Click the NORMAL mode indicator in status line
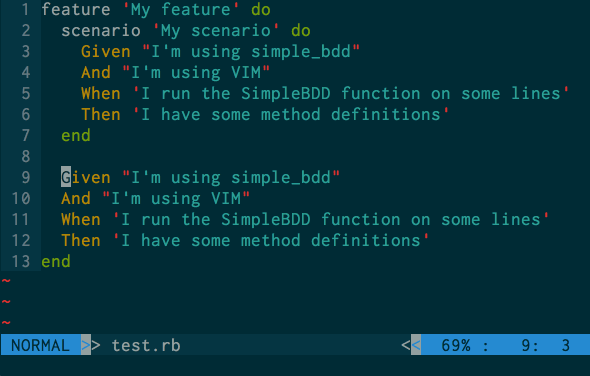590x376 pixels. click(40, 345)
